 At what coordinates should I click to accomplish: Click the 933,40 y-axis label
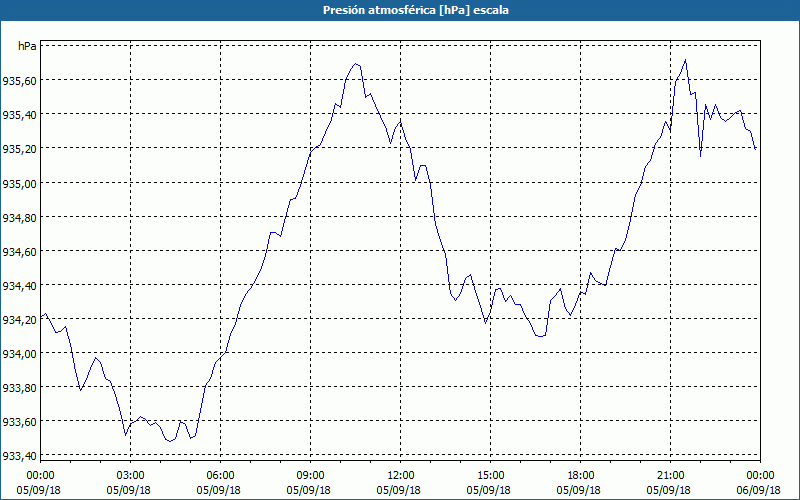(x=19, y=456)
